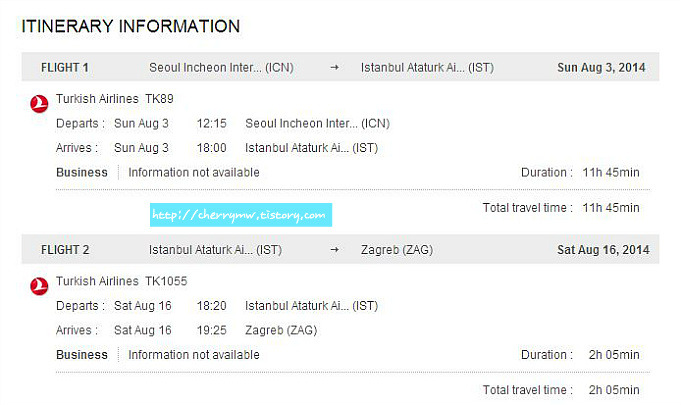
Task: Select the FLIGHT 2 header label
Action: (65, 250)
